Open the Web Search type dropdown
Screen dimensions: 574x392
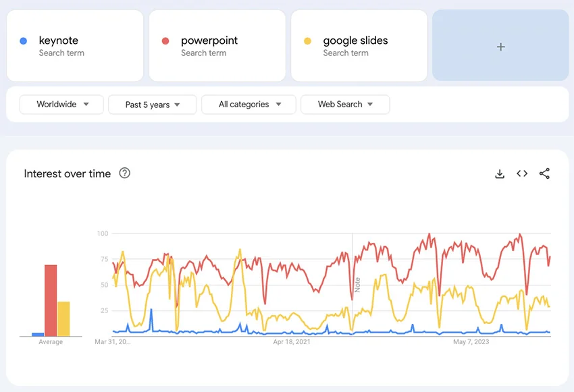(x=345, y=105)
